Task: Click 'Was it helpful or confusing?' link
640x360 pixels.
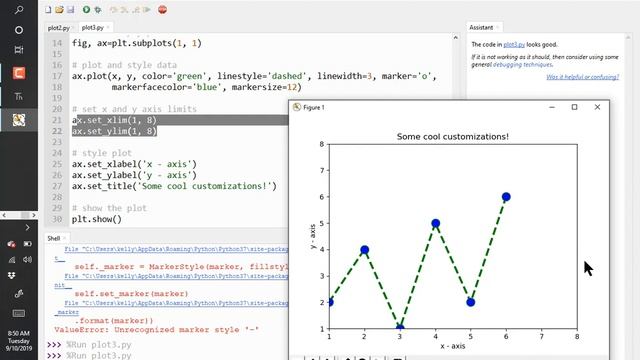Action: click(582, 77)
